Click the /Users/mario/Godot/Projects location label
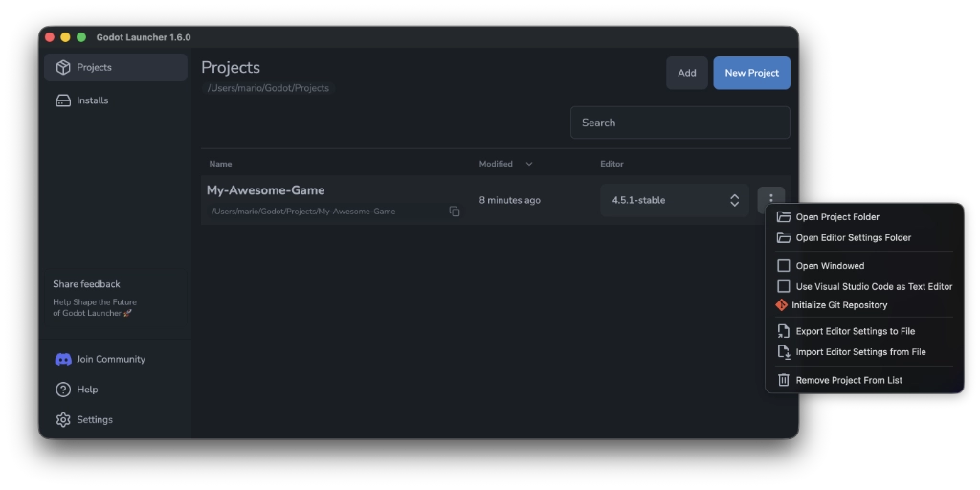980x490 pixels. 268,88
